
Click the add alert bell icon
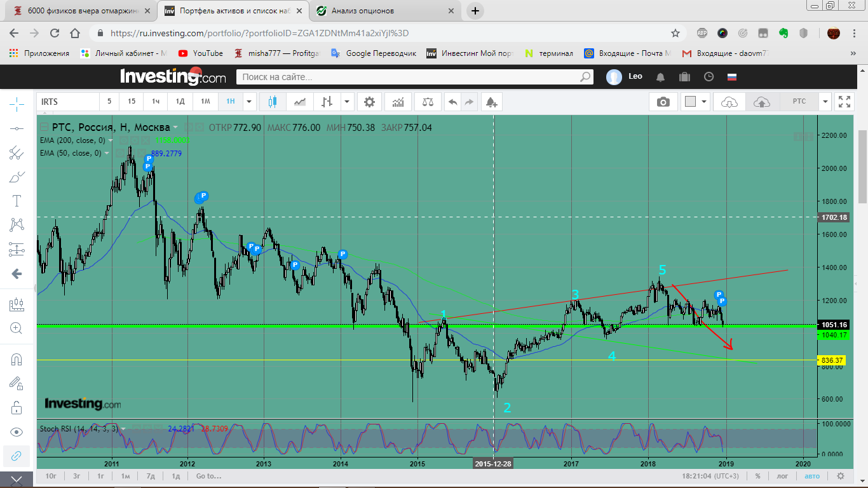tap(491, 102)
